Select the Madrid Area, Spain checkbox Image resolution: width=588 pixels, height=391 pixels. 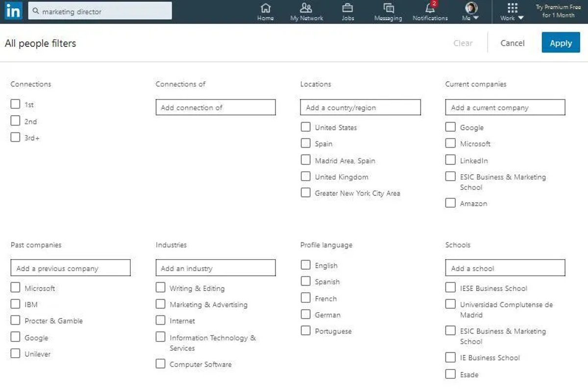point(305,160)
